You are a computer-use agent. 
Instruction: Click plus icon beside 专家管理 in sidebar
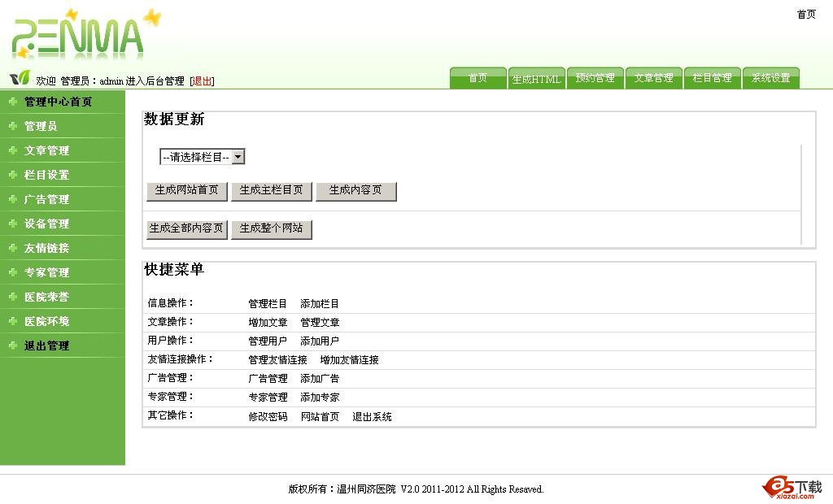pos(13,272)
